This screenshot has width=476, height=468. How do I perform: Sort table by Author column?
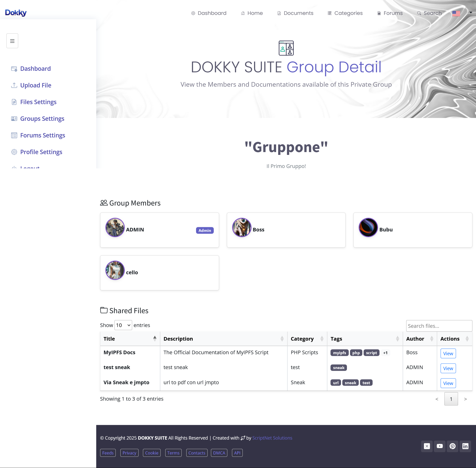[420, 339]
